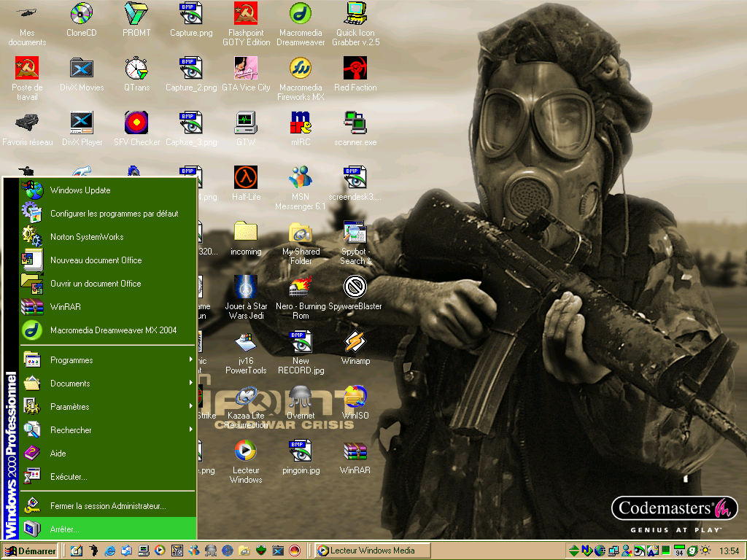Launch Kazaa Lite Resurrection shortcut
Image resolution: width=747 pixels, height=560 pixels.
coord(246,407)
